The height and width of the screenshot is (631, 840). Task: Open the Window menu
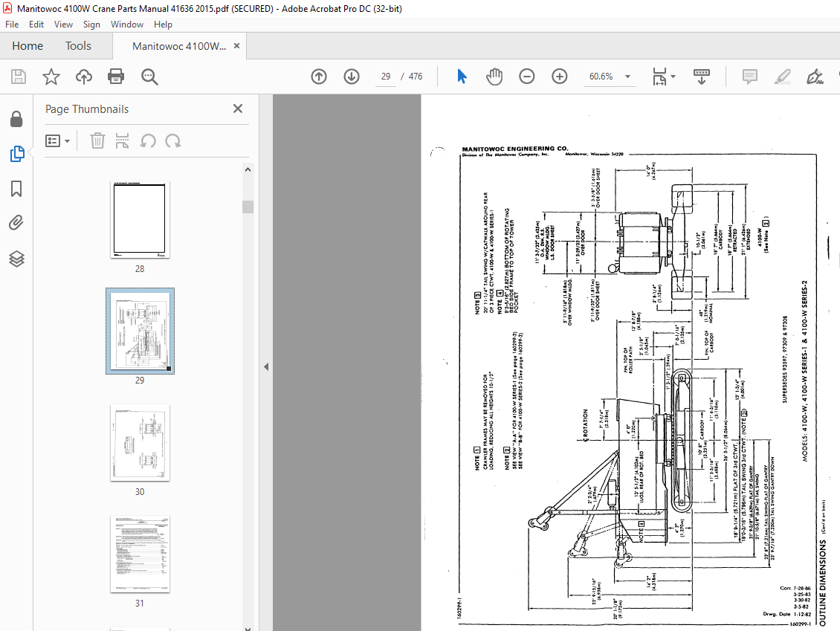pyautogui.click(x=127, y=24)
